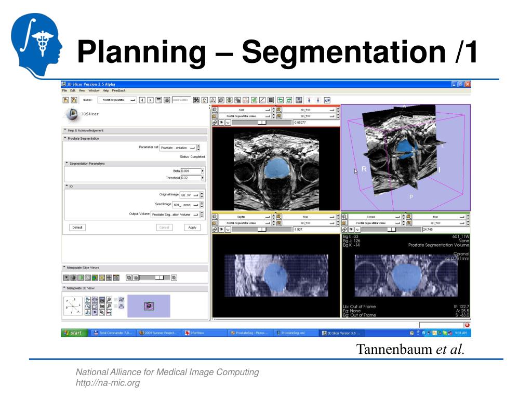Click the yellow crosshair icon in Slice Views
The width and height of the screenshot is (532, 399).
[x=102, y=277]
